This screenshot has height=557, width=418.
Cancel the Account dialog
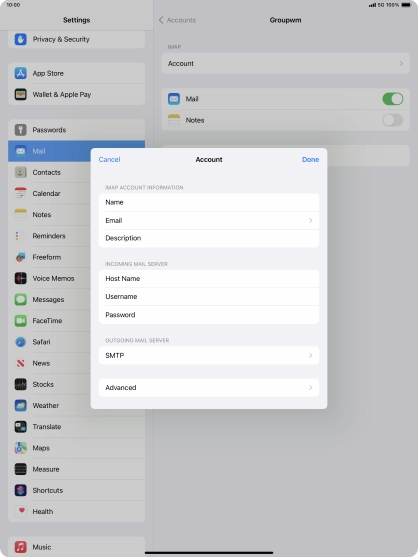pyautogui.click(x=109, y=159)
